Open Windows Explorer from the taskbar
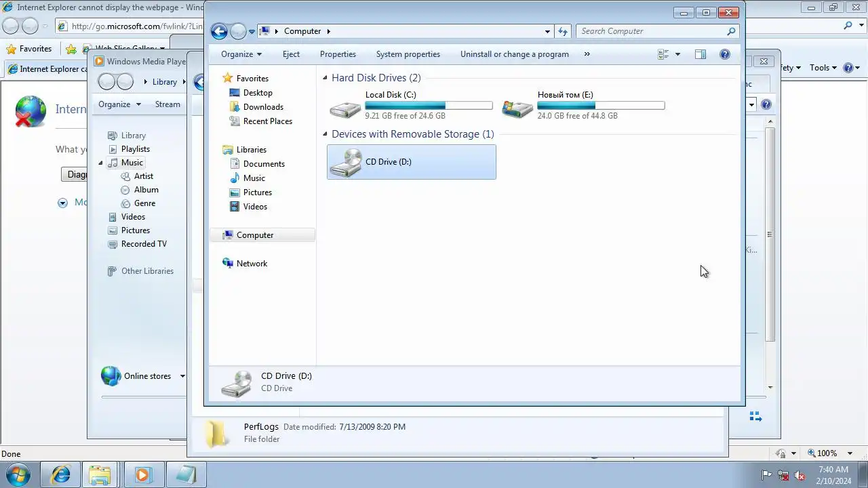The height and width of the screenshot is (488, 868). pos(100,475)
